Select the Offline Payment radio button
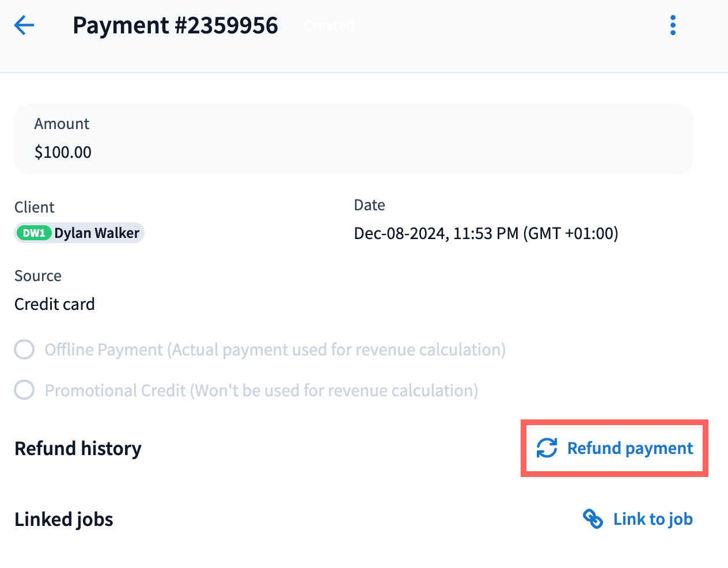Viewport: 728px width, 568px height. tap(24, 350)
